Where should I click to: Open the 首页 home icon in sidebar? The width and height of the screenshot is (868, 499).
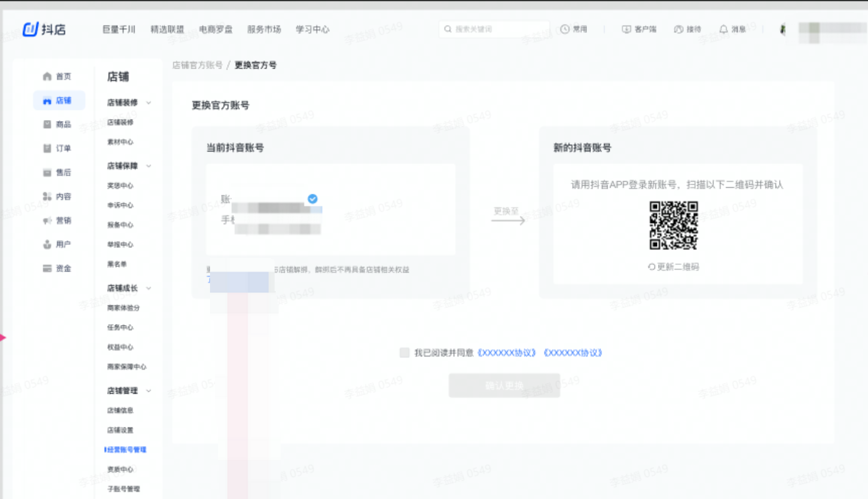tap(46, 76)
